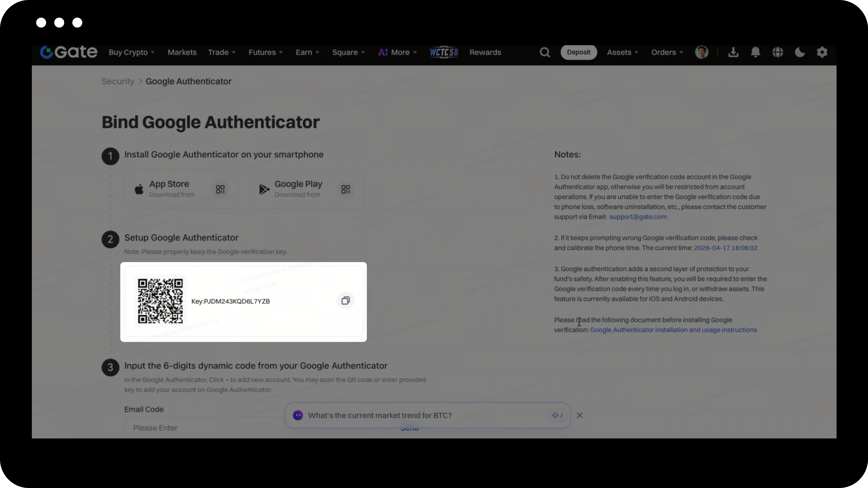Copy the Google verification key
The width and height of the screenshot is (868, 488).
coord(345,301)
